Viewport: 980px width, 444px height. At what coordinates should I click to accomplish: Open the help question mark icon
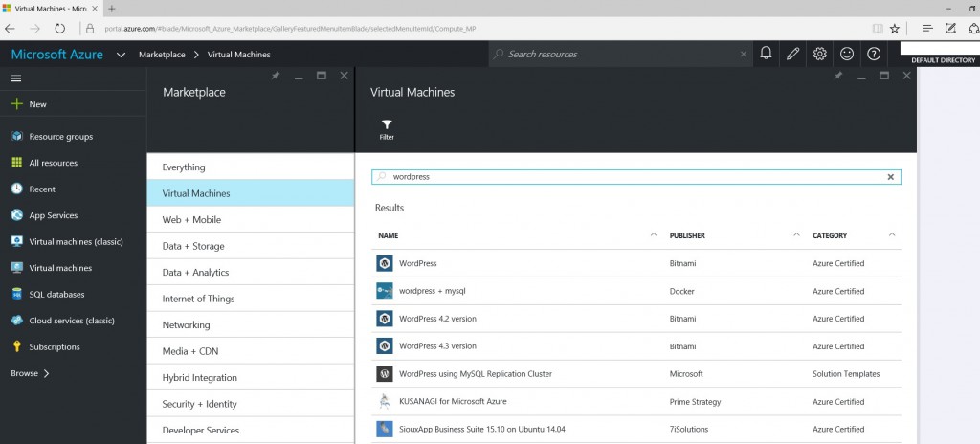click(874, 54)
